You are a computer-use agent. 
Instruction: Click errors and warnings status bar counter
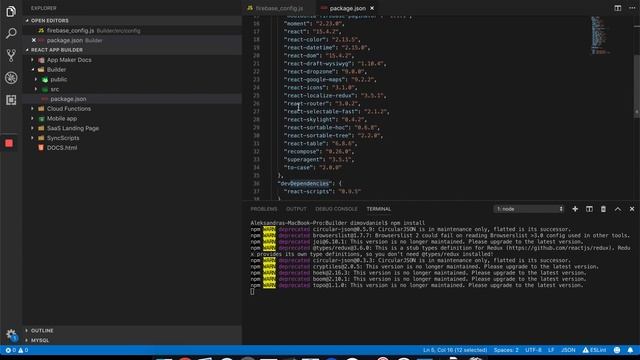[17, 350]
